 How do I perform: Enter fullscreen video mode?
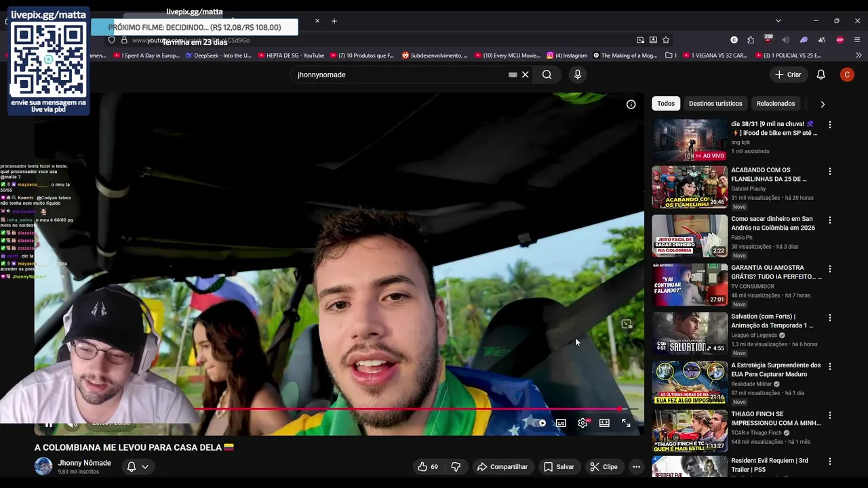(626, 423)
